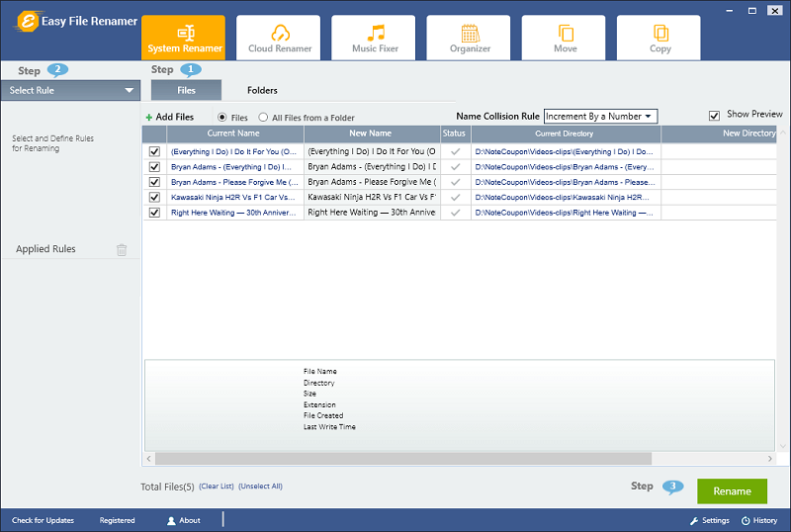Uncheck the (Everything I Do) I Do It row checkbox
This screenshot has width=791, height=532.
click(x=154, y=151)
